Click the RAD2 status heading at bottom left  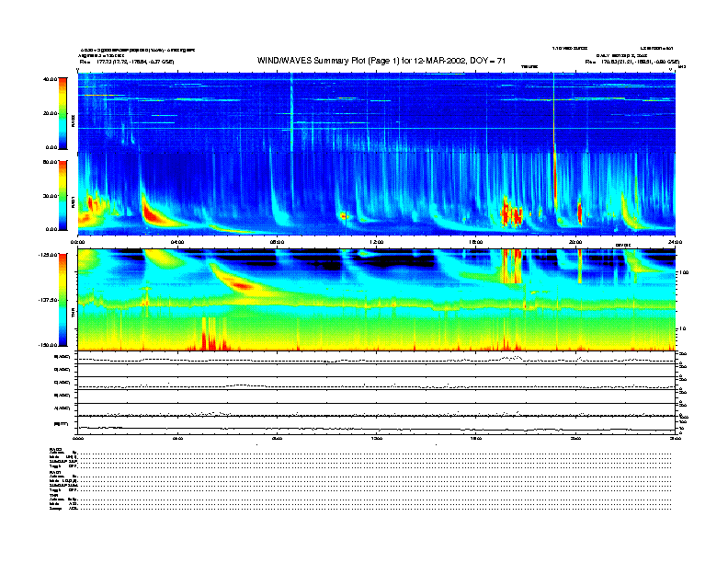pos(56,449)
